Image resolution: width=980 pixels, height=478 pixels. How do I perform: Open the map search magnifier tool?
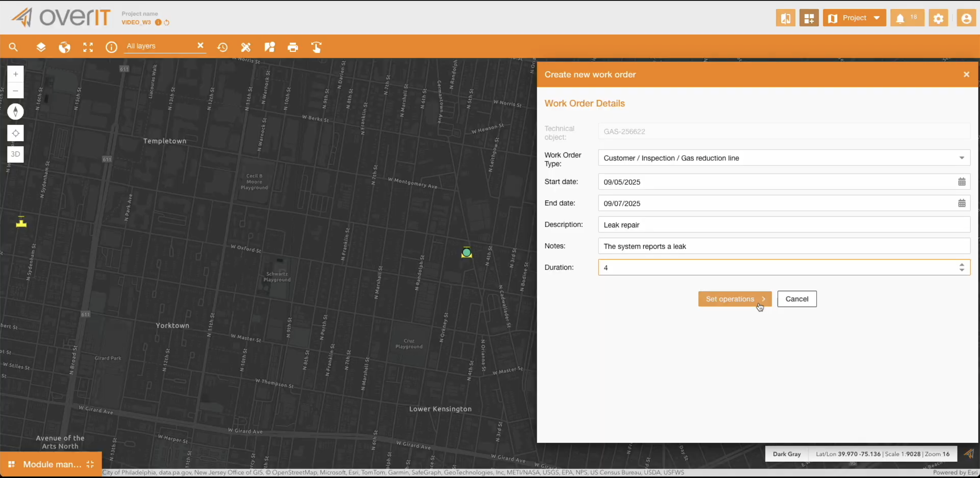[x=13, y=47]
